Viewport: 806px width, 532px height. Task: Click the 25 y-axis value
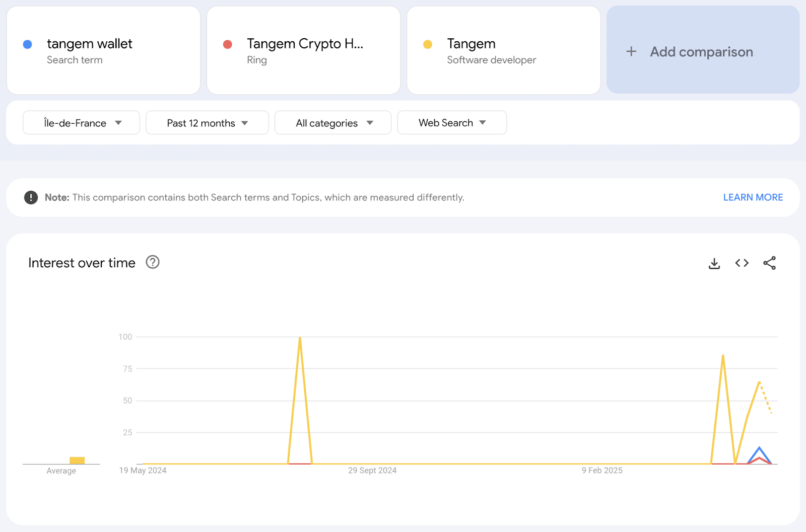pos(127,432)
